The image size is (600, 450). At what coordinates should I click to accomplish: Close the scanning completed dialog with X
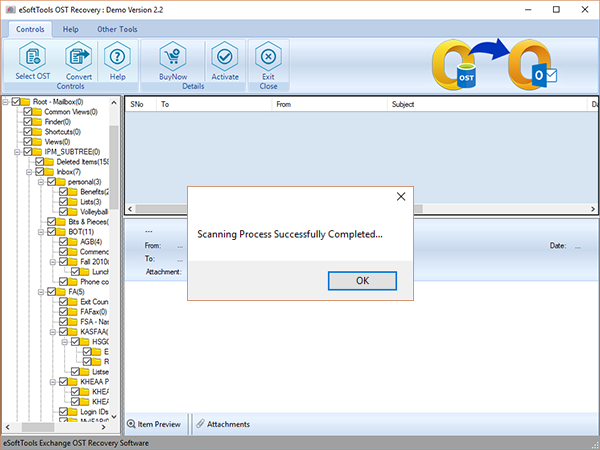(401, 197)
